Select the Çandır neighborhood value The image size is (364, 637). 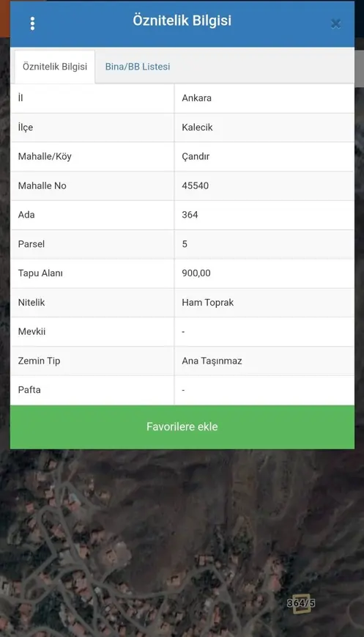[196, 157]
